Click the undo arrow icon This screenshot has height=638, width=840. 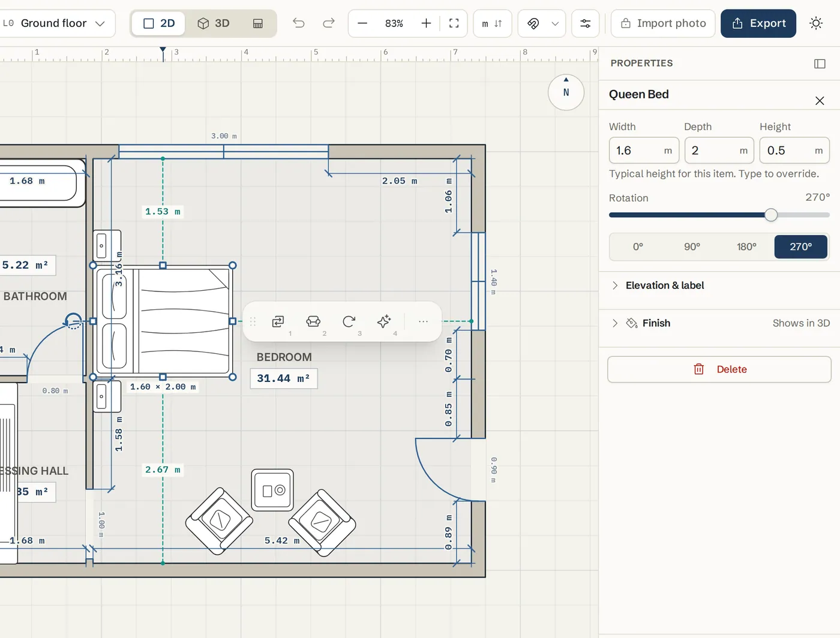pos(299,23)
